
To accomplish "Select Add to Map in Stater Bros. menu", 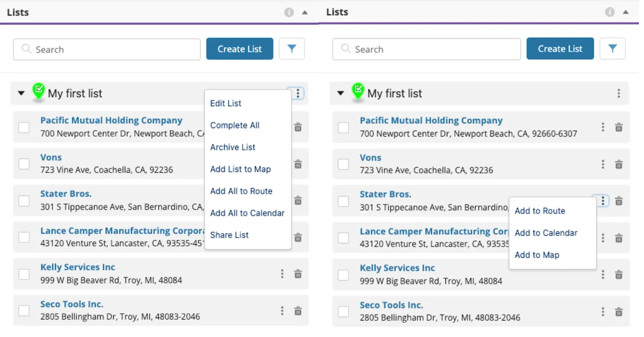I will click(x=537, y=255).
